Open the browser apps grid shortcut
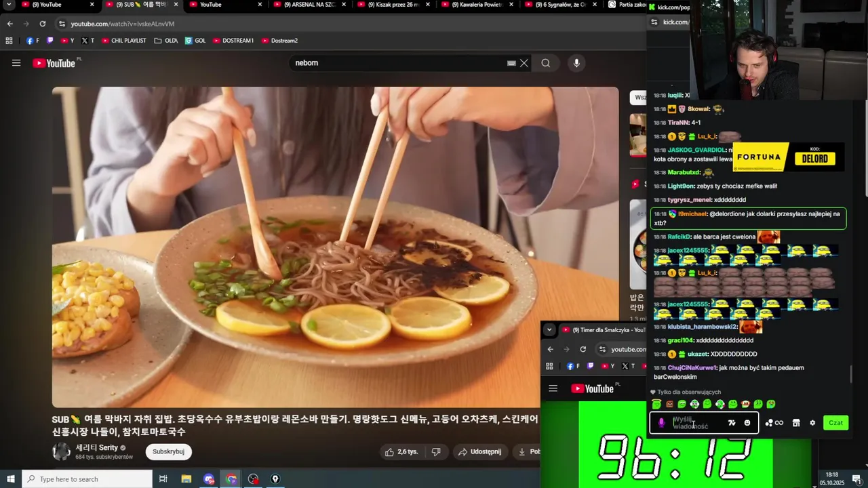Image resolution: width=868 pixels, height=488 pixels. 9,41
